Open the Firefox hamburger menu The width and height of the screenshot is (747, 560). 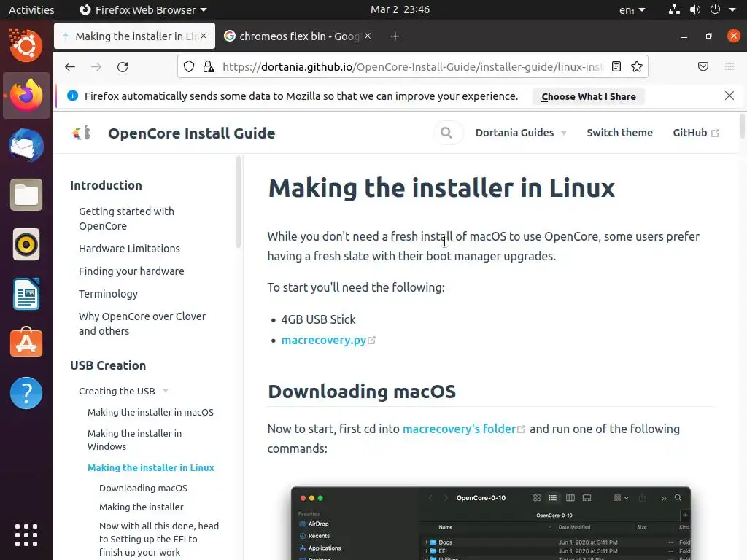pos(729,66)
